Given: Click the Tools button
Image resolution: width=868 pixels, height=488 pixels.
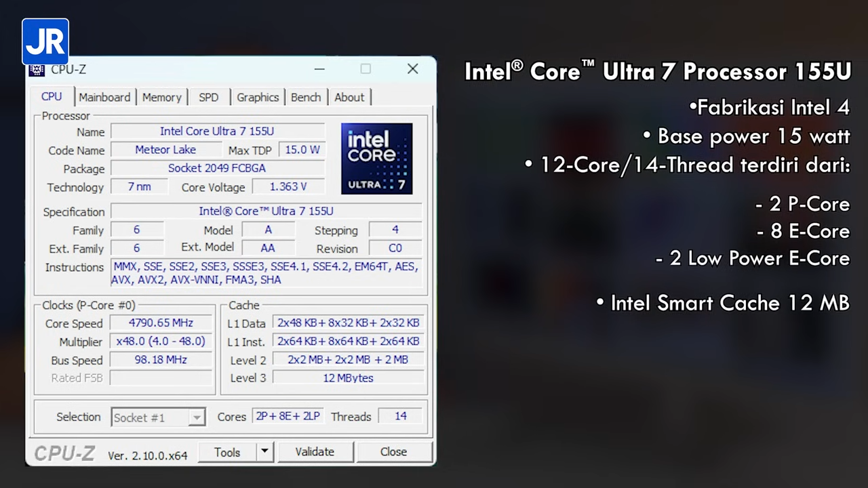Looking at the screenshot, I should [227, 451].
